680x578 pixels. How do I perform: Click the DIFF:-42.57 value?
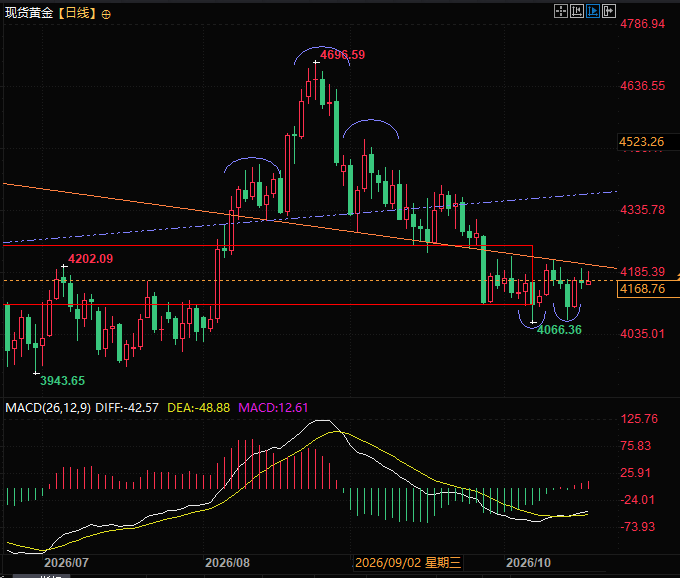pyautogui.click(x=127, y=408)
